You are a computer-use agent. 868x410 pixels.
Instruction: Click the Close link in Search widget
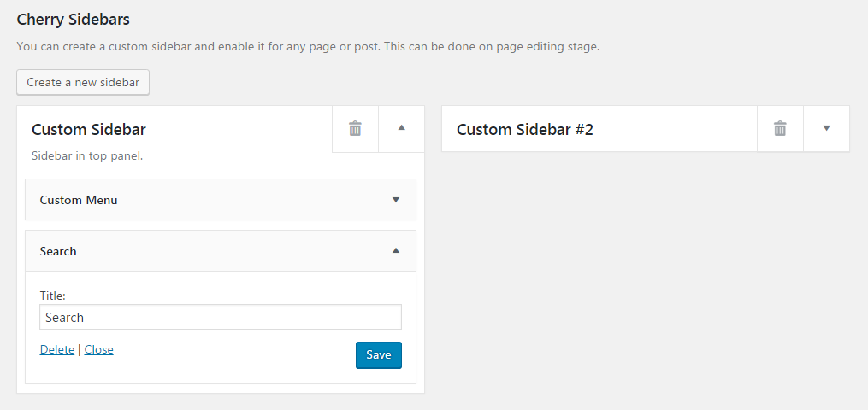click(98, 349)
